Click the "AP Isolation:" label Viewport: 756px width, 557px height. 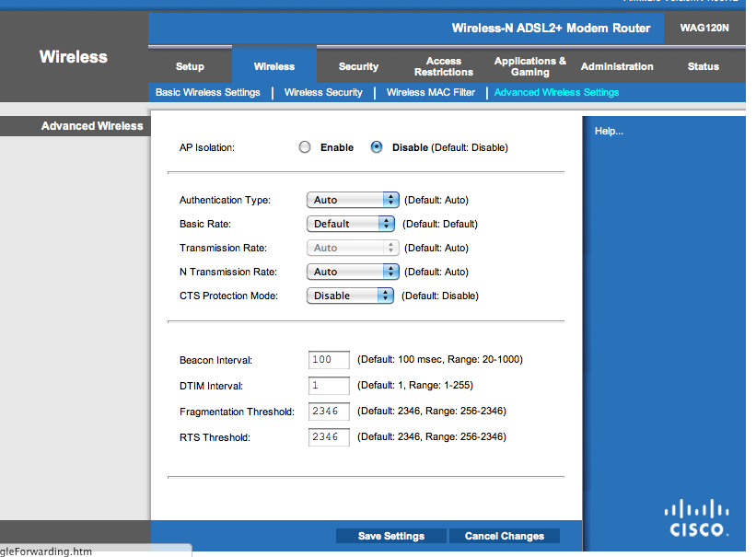pos(207,147)
